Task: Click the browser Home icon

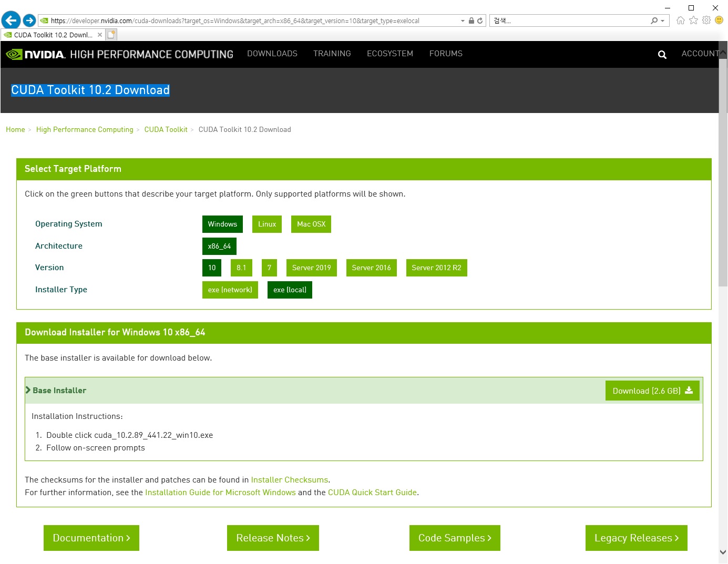Action: (x=681, y=20)
